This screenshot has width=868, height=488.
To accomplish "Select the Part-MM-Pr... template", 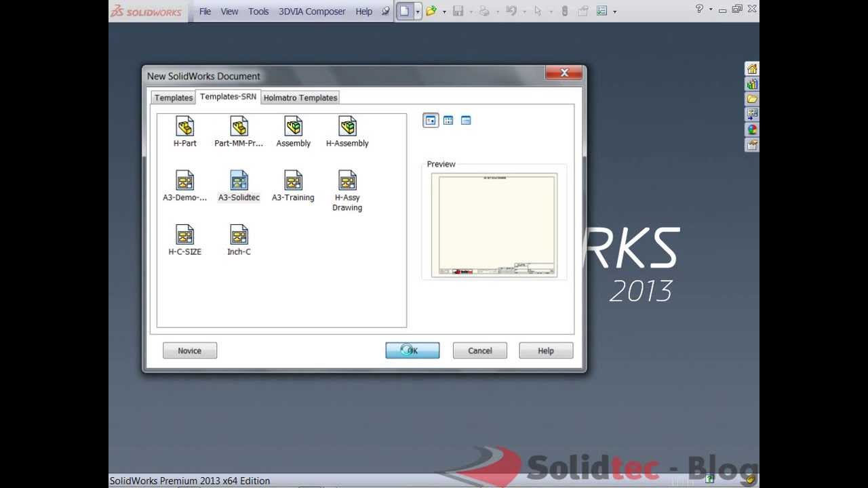I will pyautogui.click(x=239, y=132).
